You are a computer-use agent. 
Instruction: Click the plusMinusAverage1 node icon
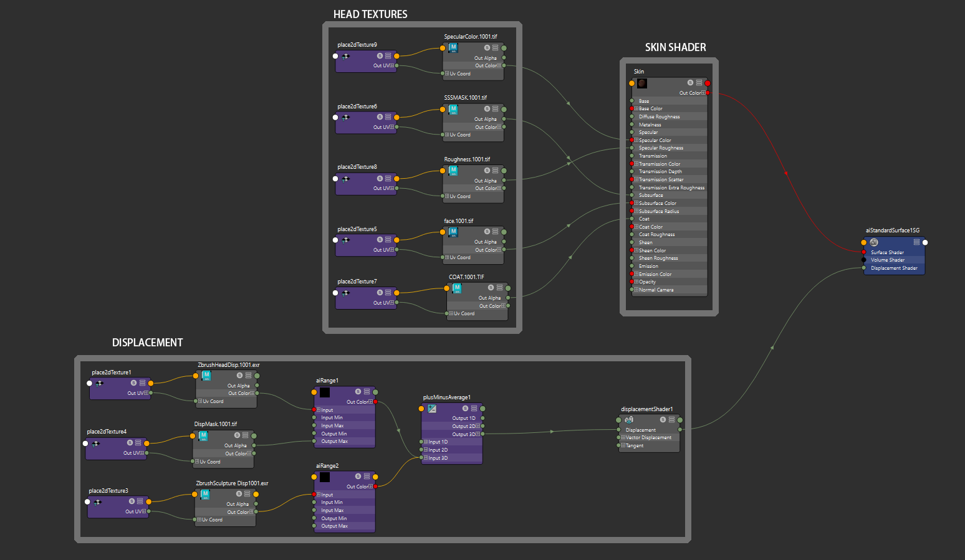(432, 409)
